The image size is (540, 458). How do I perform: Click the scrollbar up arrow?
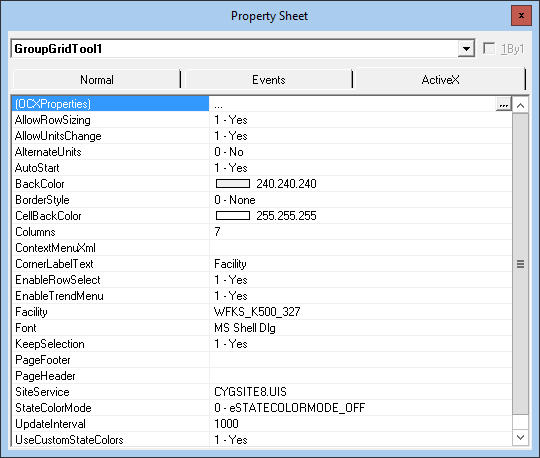click(520, 105)
